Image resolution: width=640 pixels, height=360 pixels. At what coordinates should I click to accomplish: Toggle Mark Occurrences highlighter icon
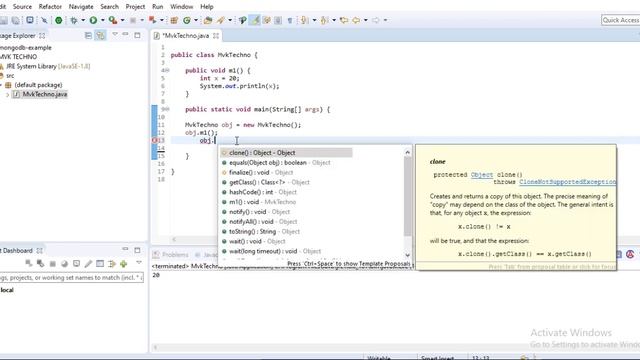(255, 20)
